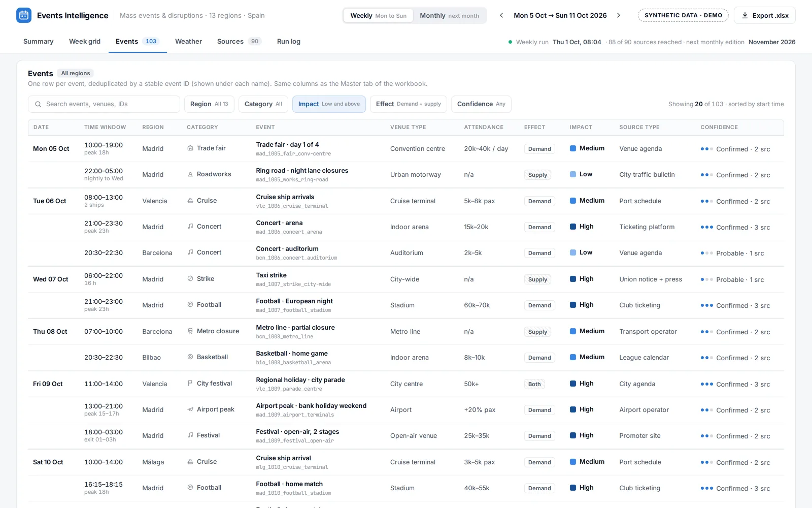Screen dimensions: 812x508
Task: Click Concert icon in arena row
Action: tap(190, 227)
